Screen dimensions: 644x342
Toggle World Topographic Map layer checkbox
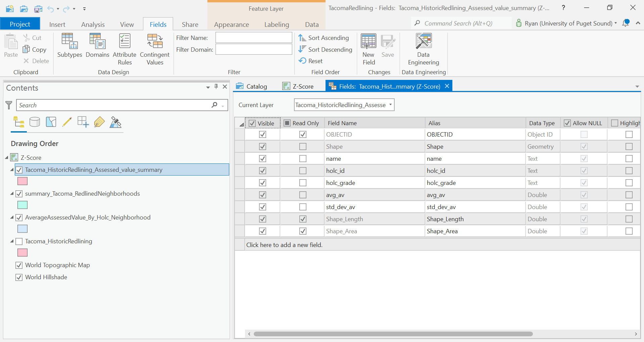[19, 265]
